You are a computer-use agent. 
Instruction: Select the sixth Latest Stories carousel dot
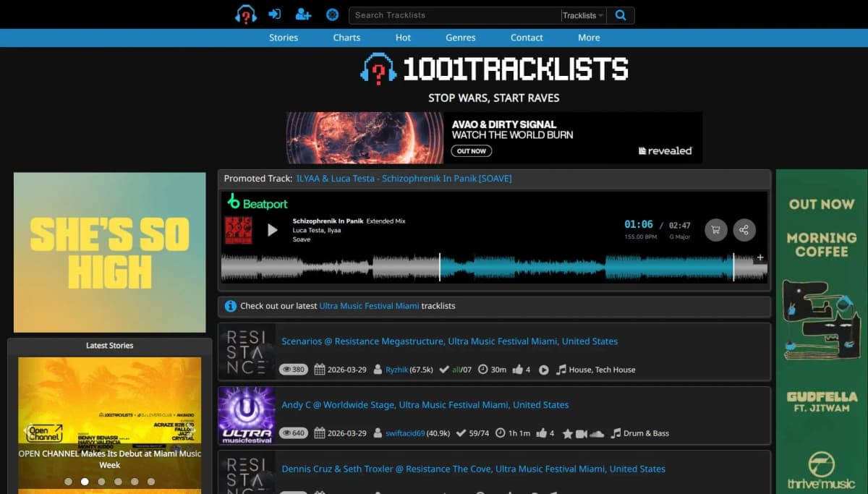(151, 481)
